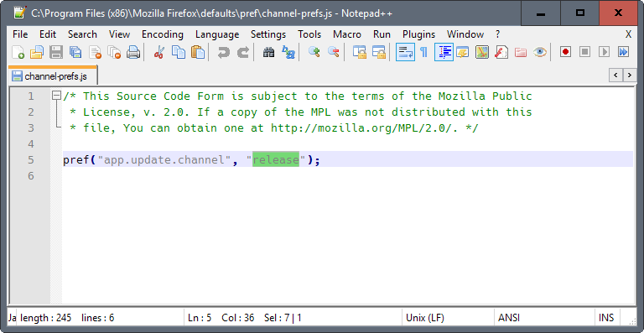The height and width of the screenshot is (333, 644).
Task: Open Replace dialog icon
Action: [288, 52]
